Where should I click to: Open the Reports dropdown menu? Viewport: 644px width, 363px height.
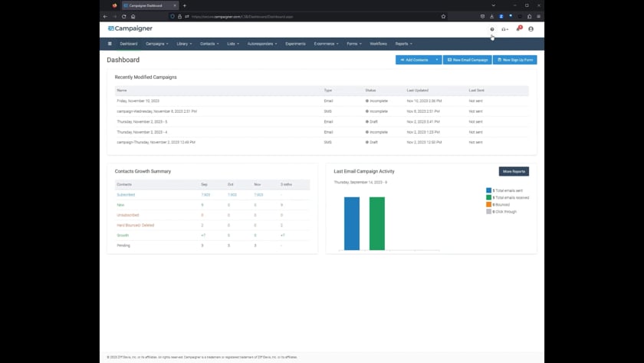(x=403, y=44)
